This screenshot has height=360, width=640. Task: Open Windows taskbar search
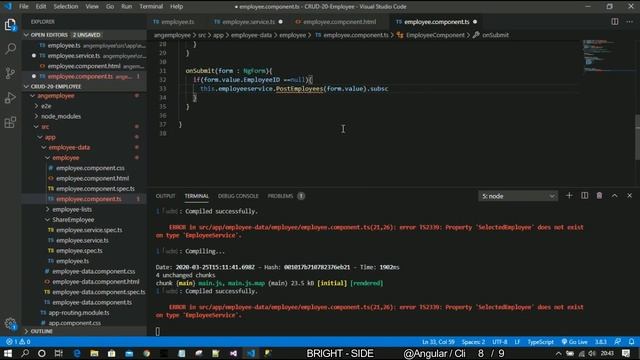click(x=25, y=353)
